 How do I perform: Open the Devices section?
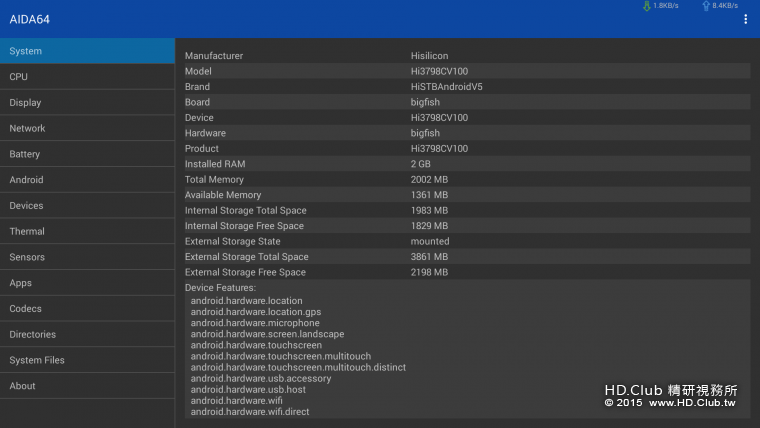87,206
